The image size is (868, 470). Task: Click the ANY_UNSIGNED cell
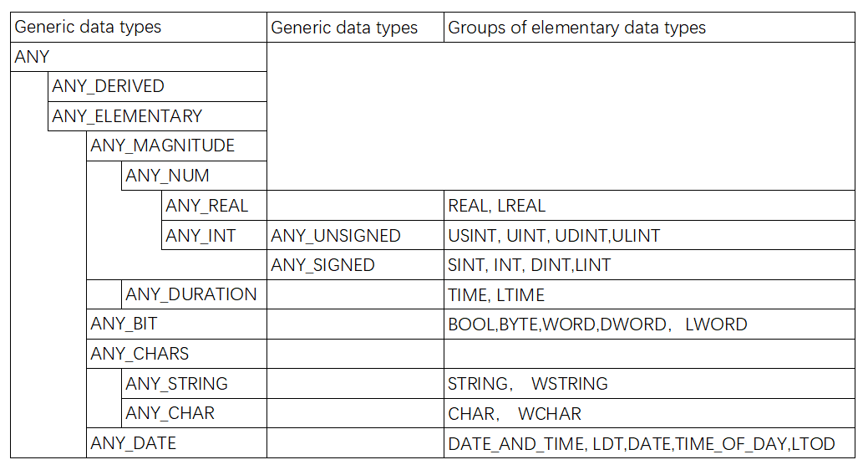pos(336,236)
